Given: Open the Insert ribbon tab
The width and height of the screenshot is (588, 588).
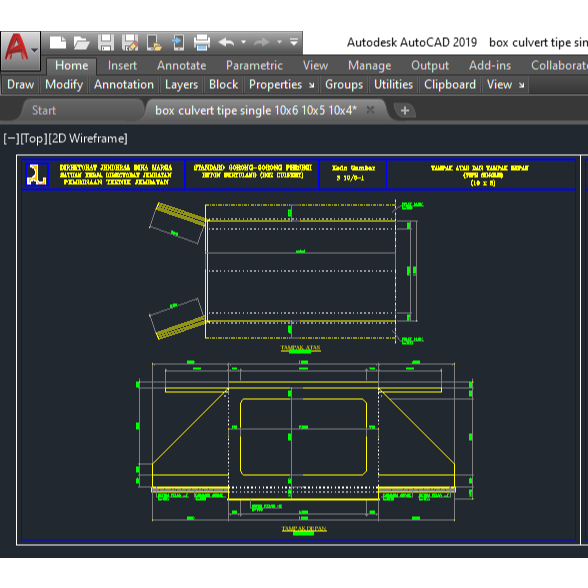Looking at the screenshot, I should (122, 66).
